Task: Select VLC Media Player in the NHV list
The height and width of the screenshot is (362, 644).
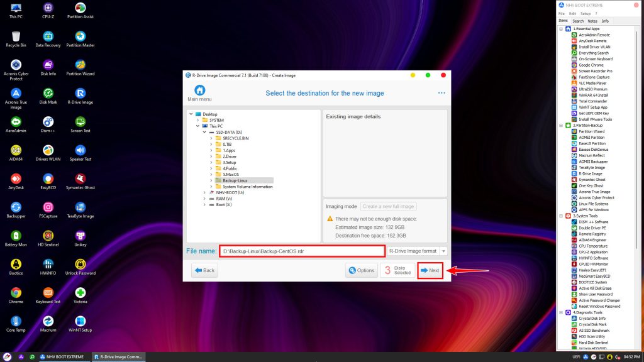Action: pos(592,83)
